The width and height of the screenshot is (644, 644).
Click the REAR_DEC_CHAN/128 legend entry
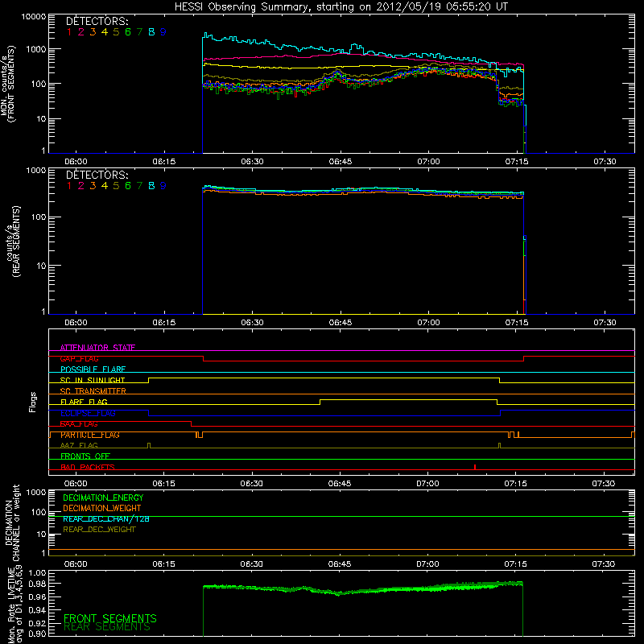[106, 518]
